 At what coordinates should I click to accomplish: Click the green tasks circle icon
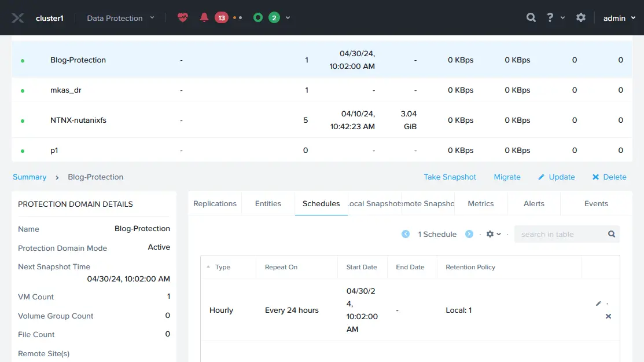click(x=258, y=18)
